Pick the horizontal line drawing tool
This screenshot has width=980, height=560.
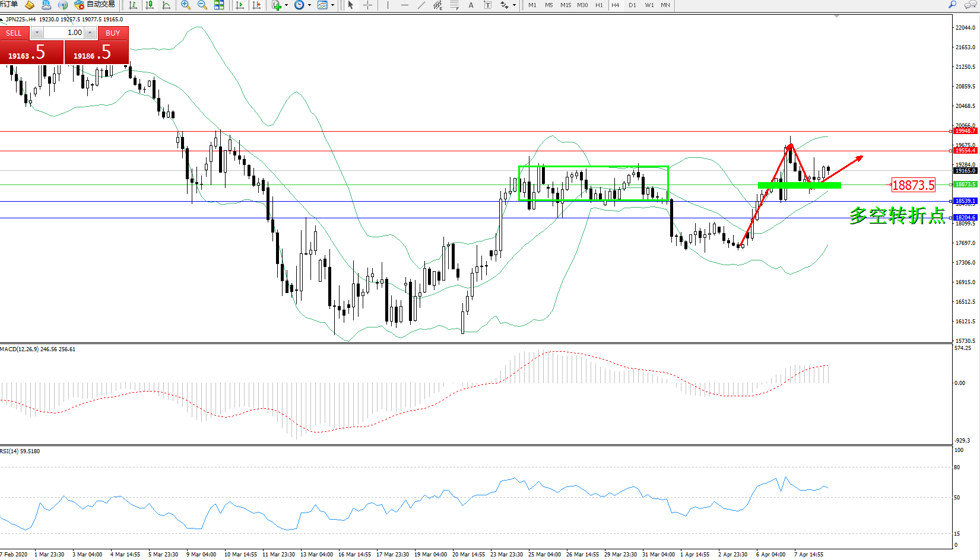click(405, 5)
